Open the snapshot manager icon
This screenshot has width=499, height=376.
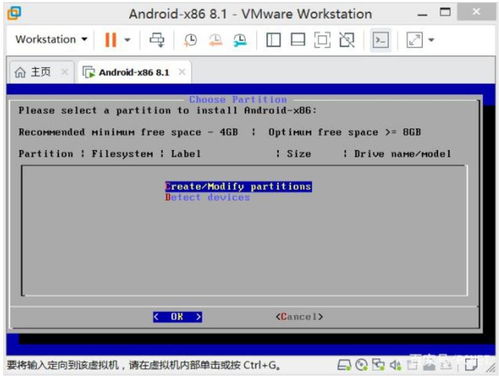240,40
